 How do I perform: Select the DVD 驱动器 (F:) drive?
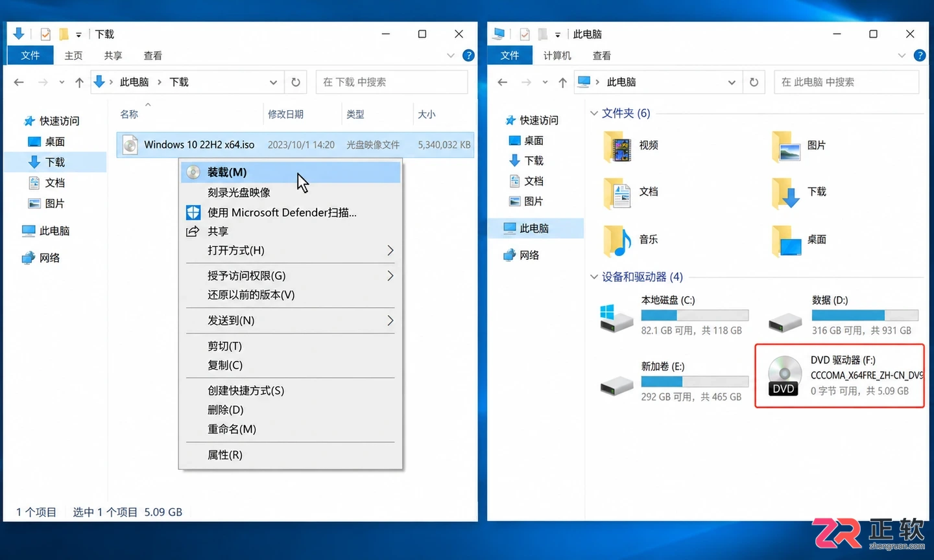840,376
